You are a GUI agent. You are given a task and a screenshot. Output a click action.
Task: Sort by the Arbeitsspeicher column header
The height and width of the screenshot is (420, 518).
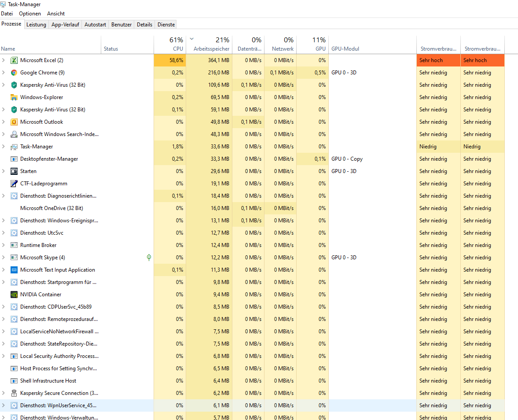[209, 44]
